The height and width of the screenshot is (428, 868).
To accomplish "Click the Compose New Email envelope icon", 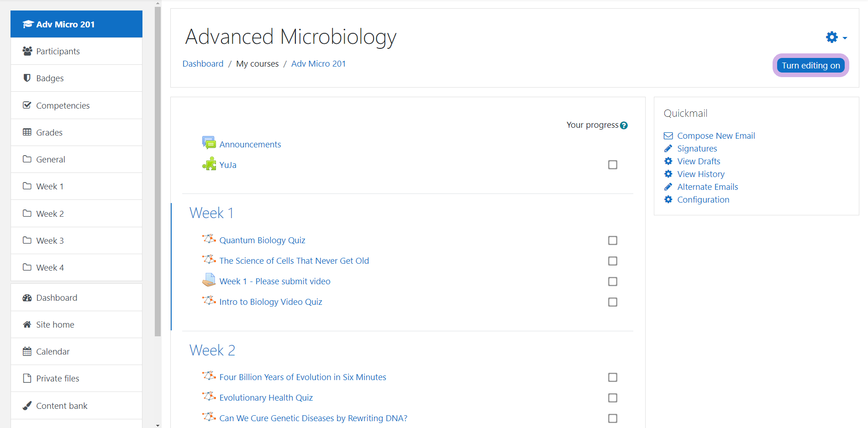I will click(x=668, y=136).
